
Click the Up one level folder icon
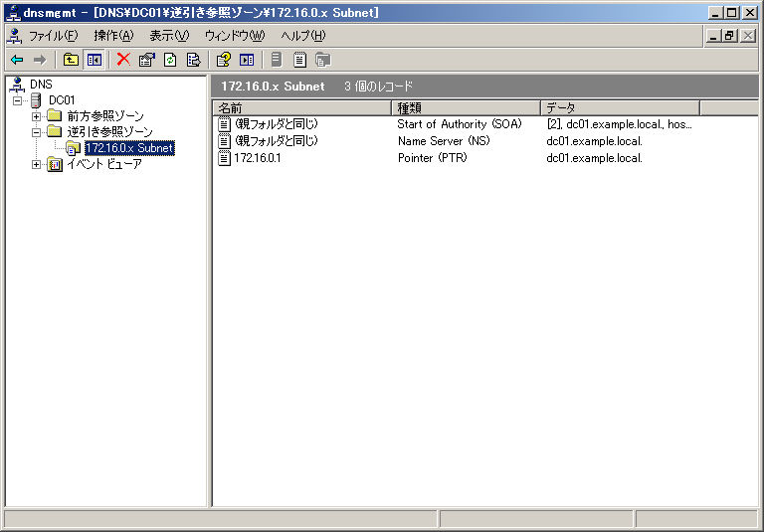click(71, 60)
